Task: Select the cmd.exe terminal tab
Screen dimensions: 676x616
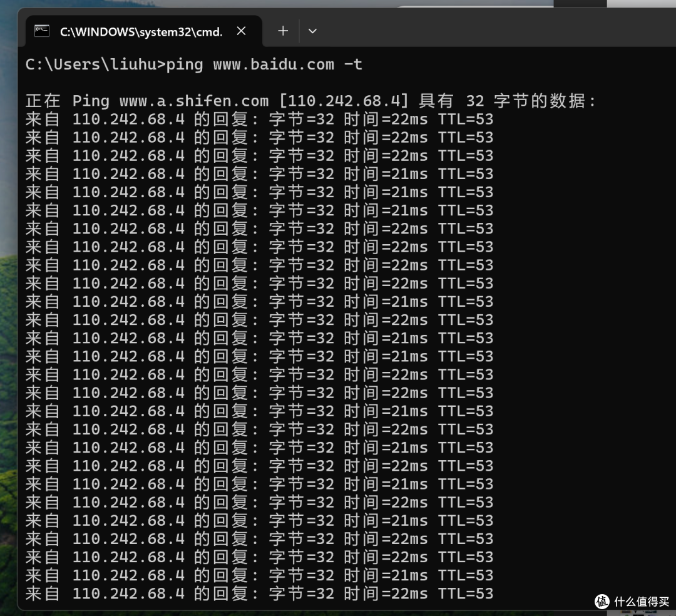Action: 143,31
